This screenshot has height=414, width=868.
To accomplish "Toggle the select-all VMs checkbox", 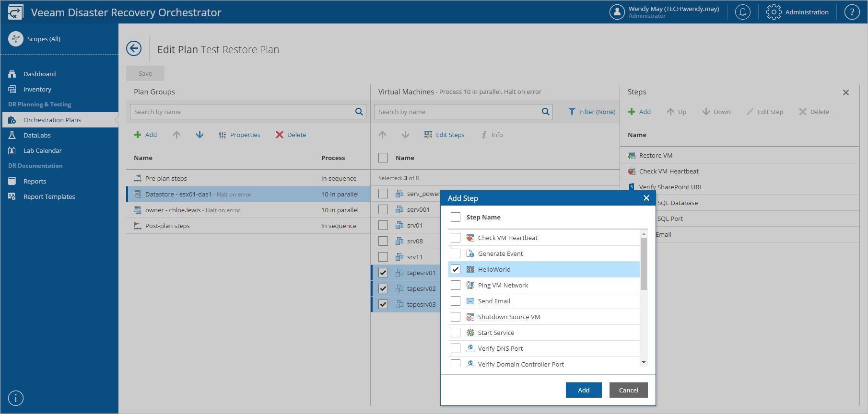I will 383,158.
